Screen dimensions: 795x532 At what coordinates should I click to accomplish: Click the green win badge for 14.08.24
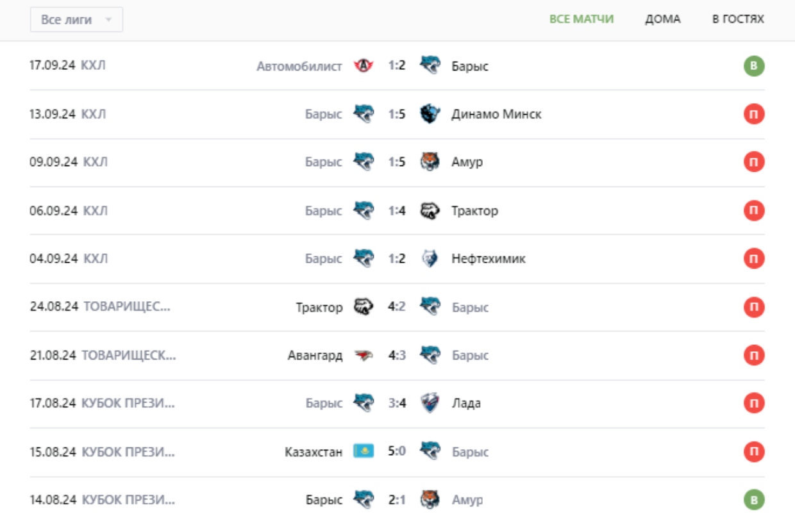tap(754, 500)
